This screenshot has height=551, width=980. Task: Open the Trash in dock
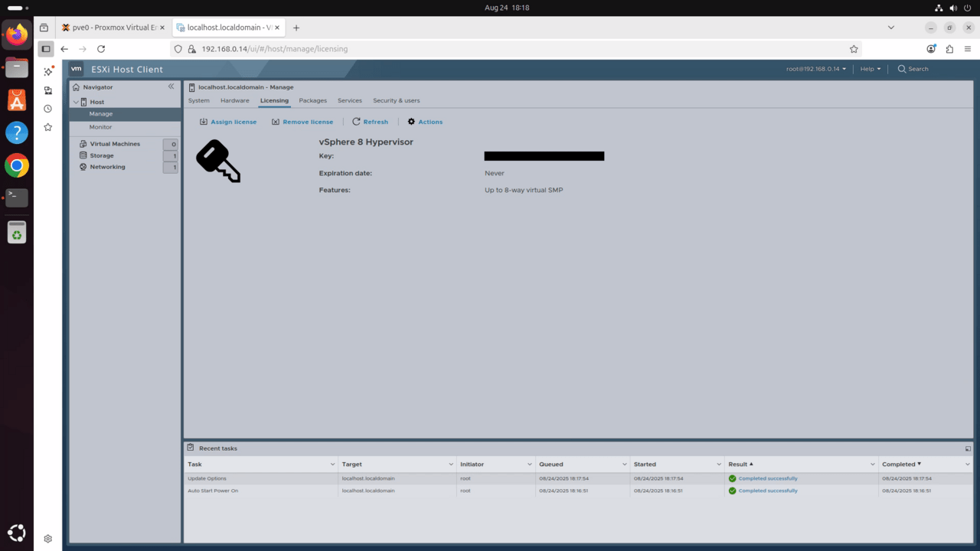pyautogui.click(x=17, y=231)
